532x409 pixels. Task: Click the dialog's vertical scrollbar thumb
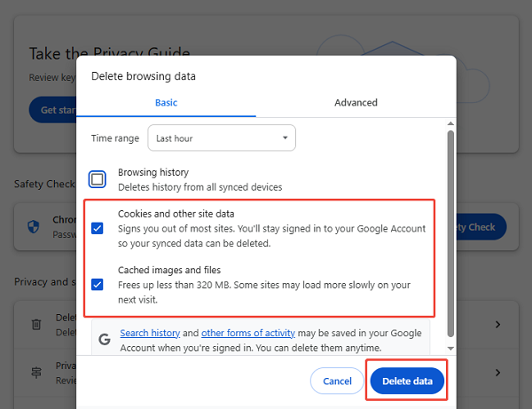click(450, 231)
